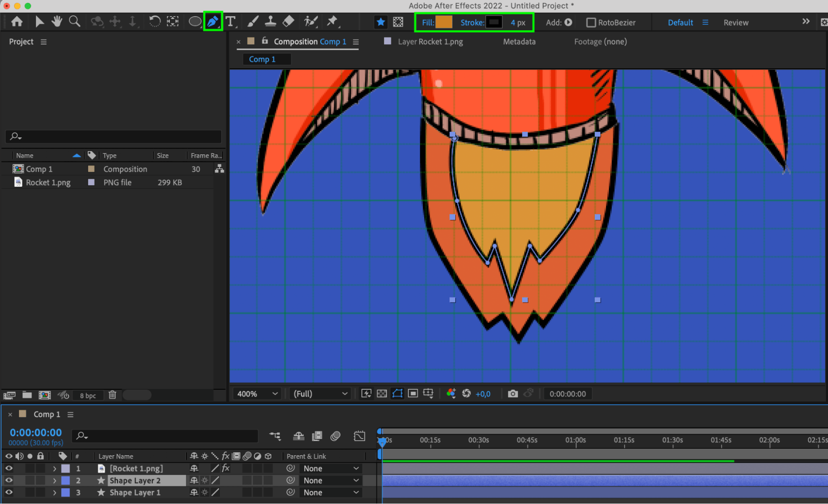Select the Brush tool

pos(253,22)
